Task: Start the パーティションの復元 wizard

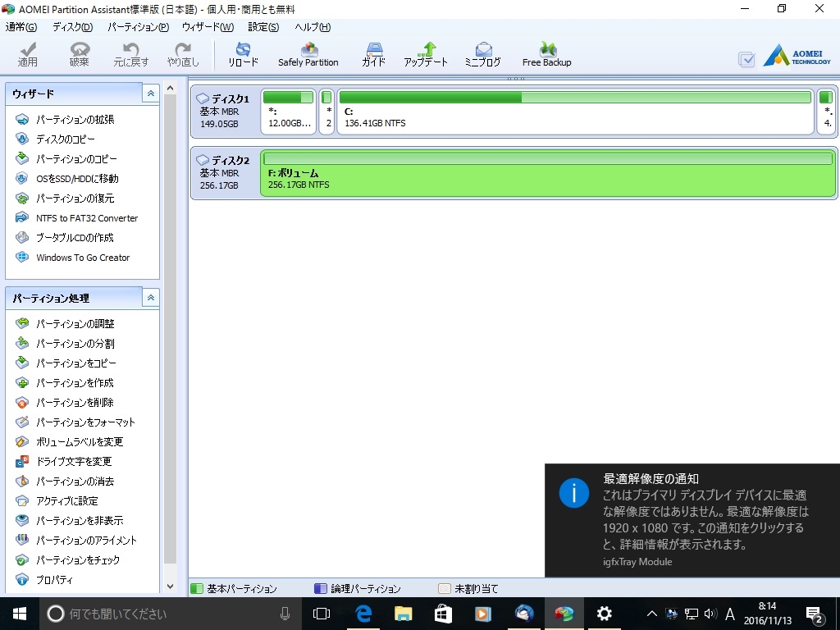Action: point(65,199)
